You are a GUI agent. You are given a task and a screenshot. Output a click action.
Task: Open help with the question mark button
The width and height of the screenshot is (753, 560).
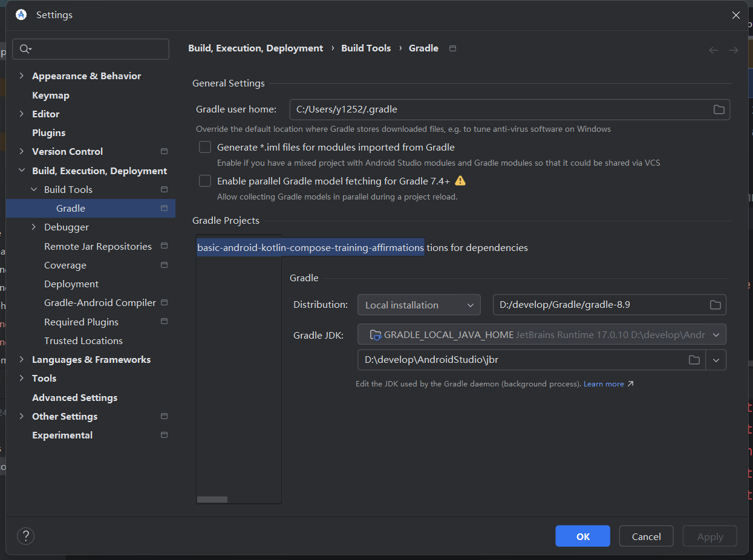coord(25,536)
